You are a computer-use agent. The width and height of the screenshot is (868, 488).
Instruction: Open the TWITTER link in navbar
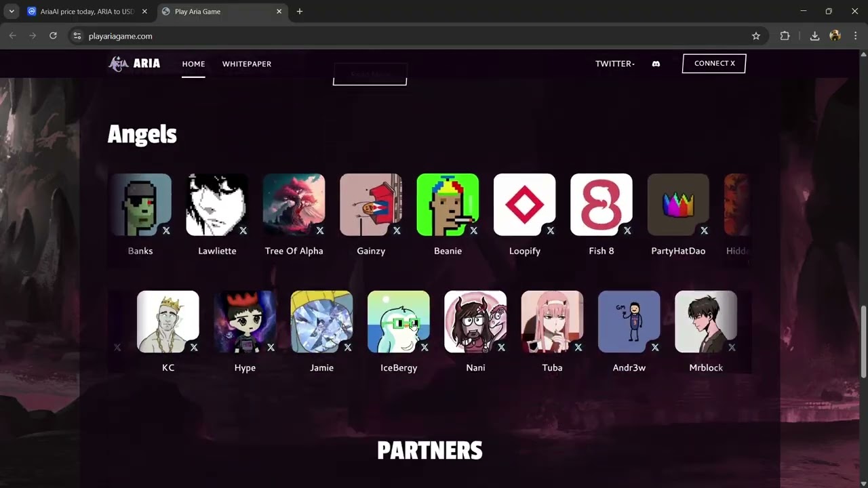tap(615, 64)
